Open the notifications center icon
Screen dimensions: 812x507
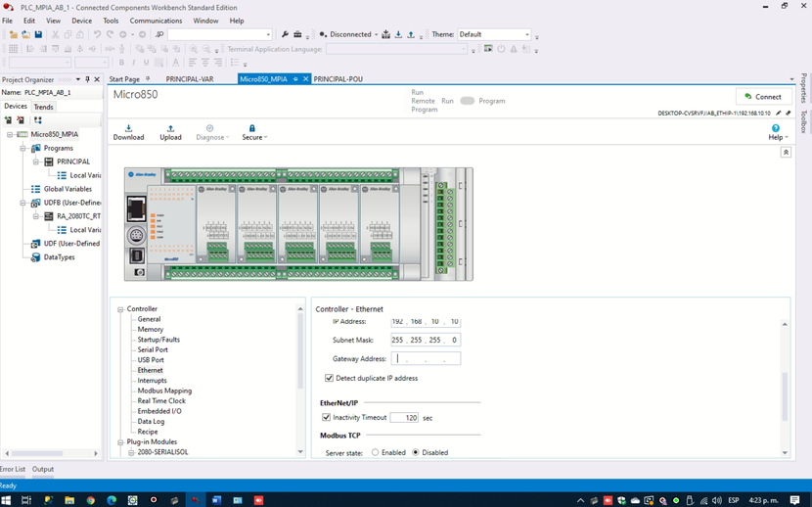[795, 500]
